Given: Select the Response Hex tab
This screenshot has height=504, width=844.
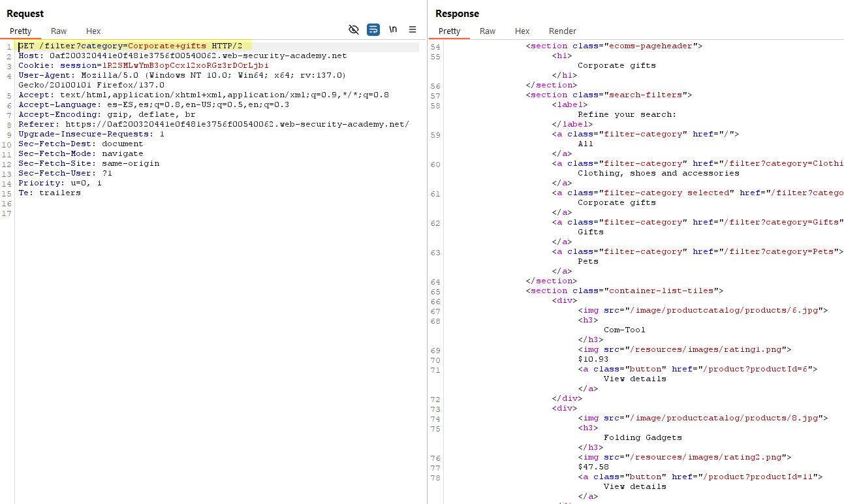Looking at the screenshot, I should tap(522, 31).
